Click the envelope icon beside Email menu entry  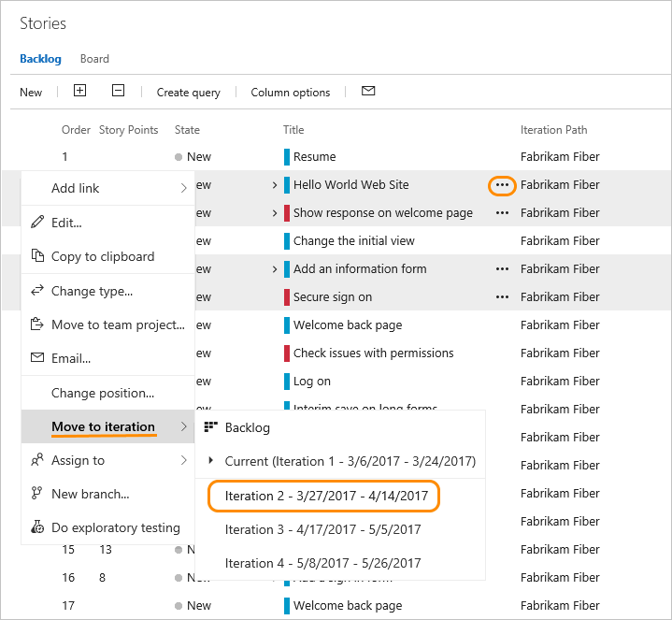tap(37, 357)
